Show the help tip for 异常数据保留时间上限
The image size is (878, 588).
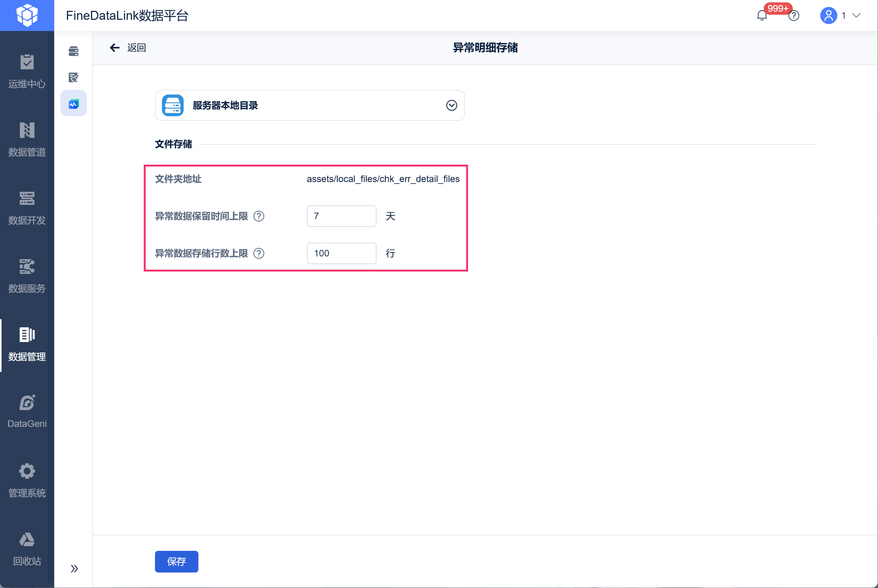[x=259, y=216]
